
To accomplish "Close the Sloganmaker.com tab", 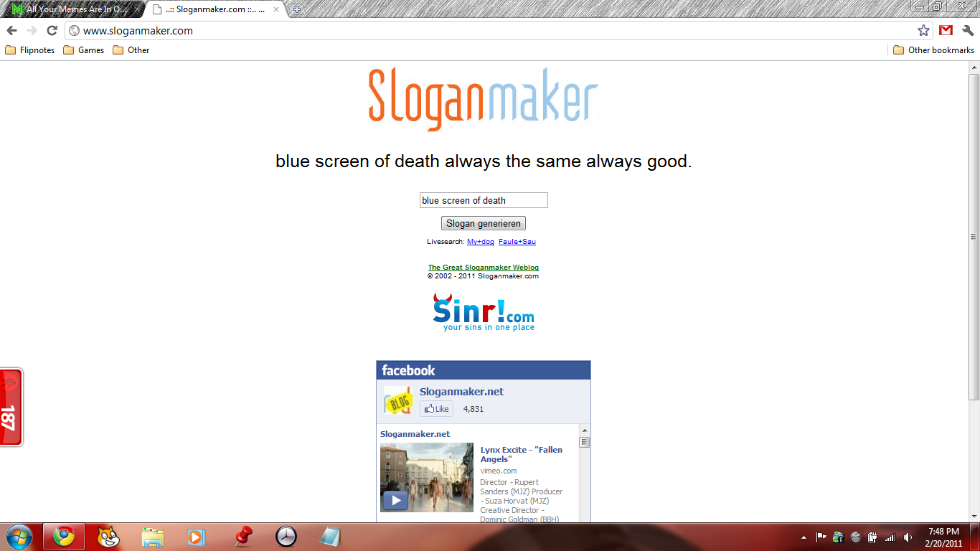I will click(x=276, y=9).
